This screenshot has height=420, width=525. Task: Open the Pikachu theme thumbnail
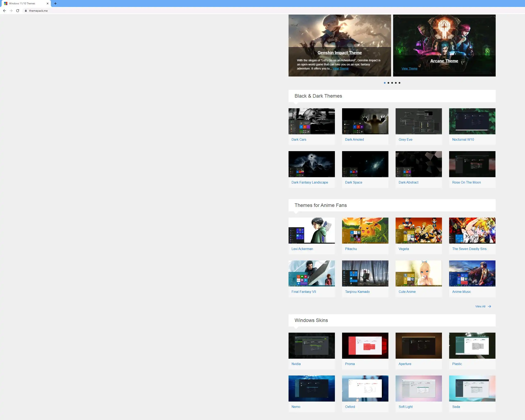pos(365,230)
